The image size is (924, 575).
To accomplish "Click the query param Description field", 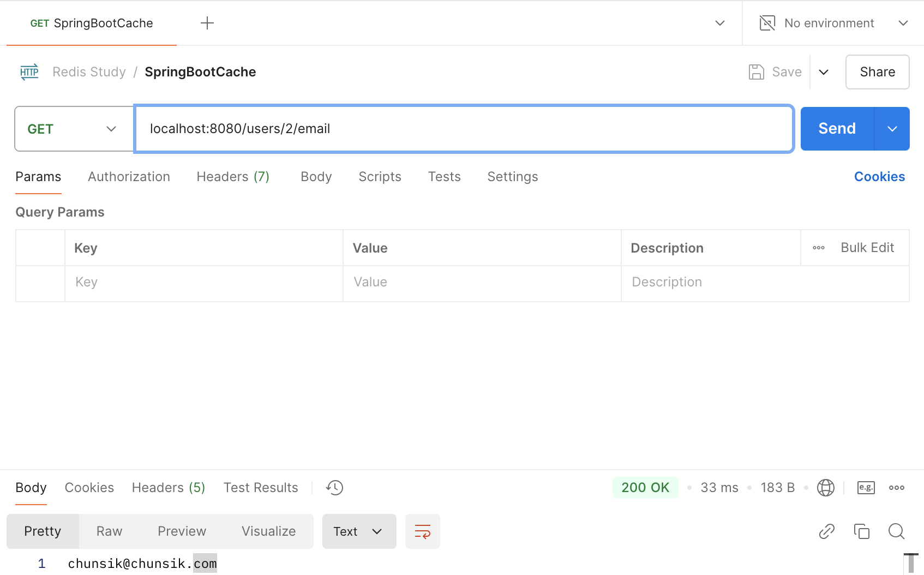I will coord(765,282).
